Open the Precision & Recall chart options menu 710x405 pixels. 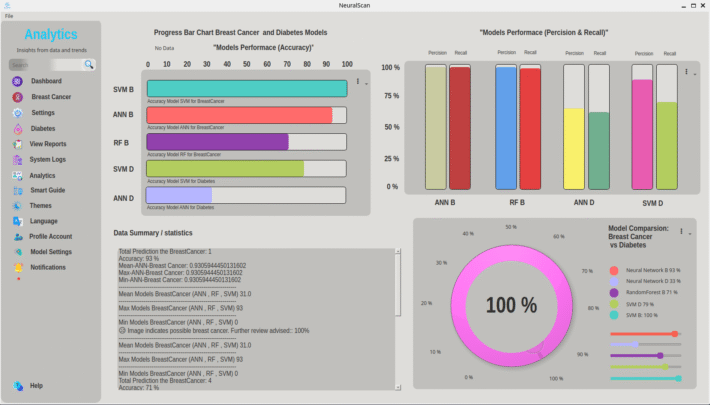(686, 71)
